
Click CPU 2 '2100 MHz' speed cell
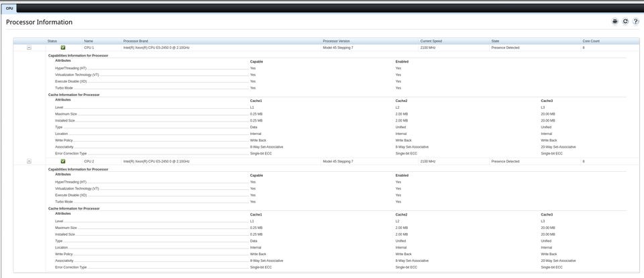tap(428, 162)
